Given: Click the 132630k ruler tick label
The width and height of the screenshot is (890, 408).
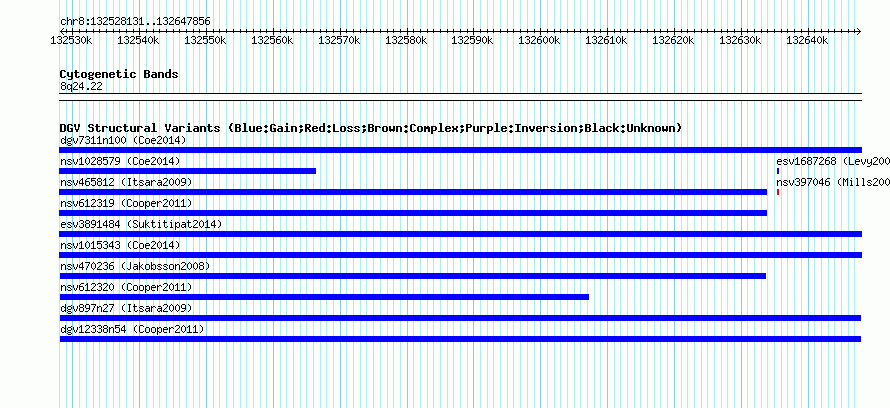Looking at the screenshot, I should click(741, 40).
